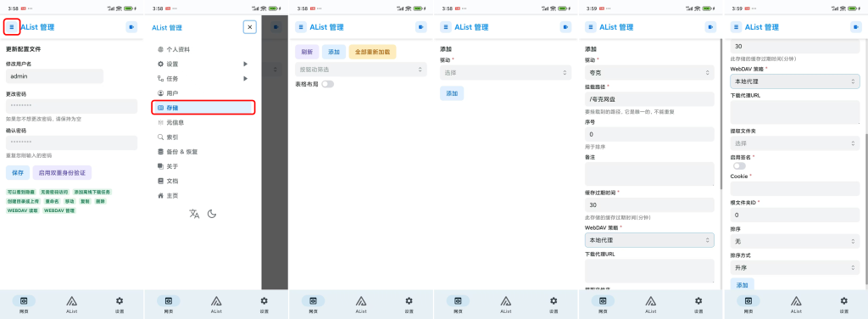Click 启用双重身份验证 button
This screenshot has width=868, height=319.
62,173
